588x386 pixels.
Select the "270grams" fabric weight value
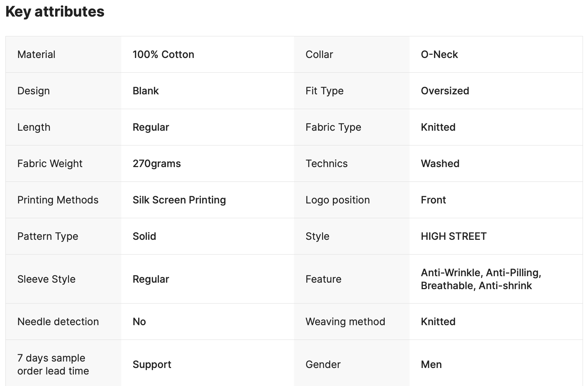(x=157, y=163)
